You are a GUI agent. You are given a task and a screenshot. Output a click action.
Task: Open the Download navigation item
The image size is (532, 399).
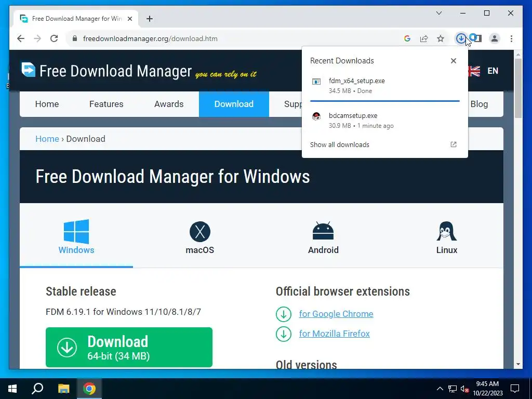tap(234, 104)
